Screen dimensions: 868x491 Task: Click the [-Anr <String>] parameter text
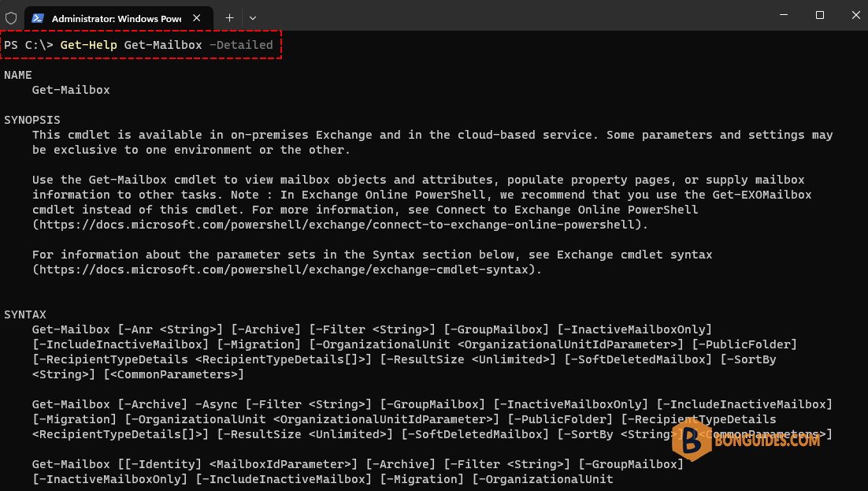[170, 329]
